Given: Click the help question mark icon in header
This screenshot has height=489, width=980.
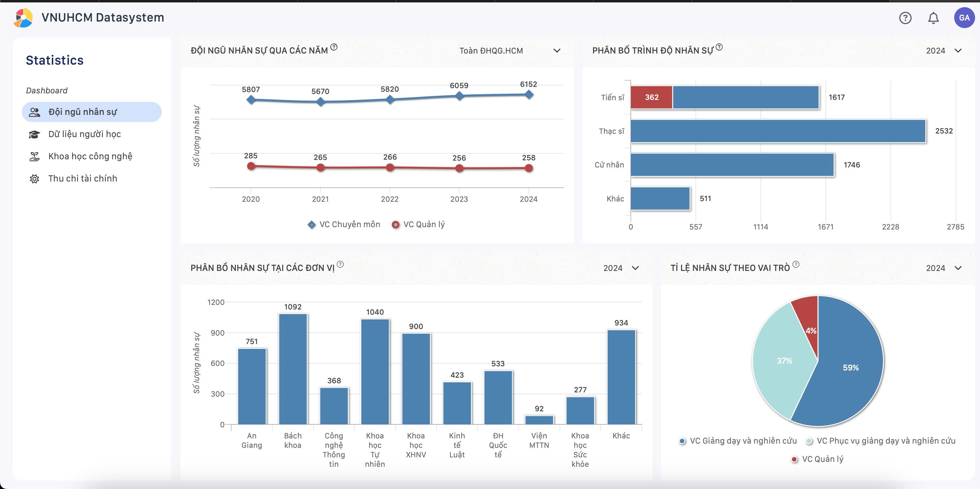Looking at the screenshot, I should (905, 18).
